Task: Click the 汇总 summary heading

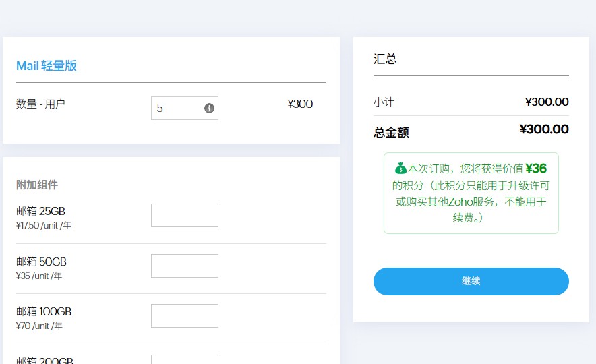Action: tap(385, 59)
